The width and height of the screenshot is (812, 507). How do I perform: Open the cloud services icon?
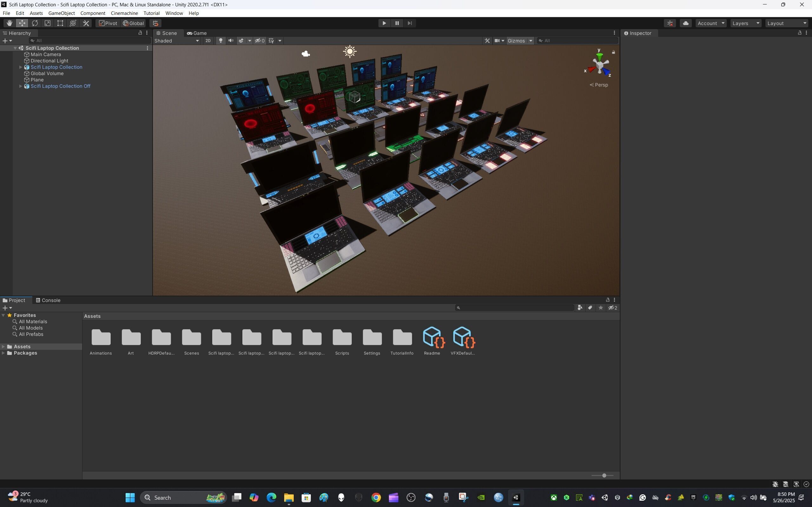coord(685,23)
